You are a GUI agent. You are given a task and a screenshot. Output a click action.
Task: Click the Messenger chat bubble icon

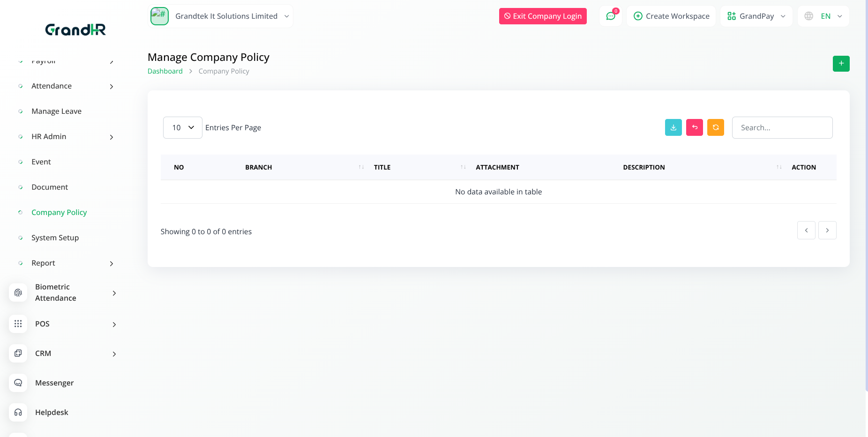tap(18, 383)
